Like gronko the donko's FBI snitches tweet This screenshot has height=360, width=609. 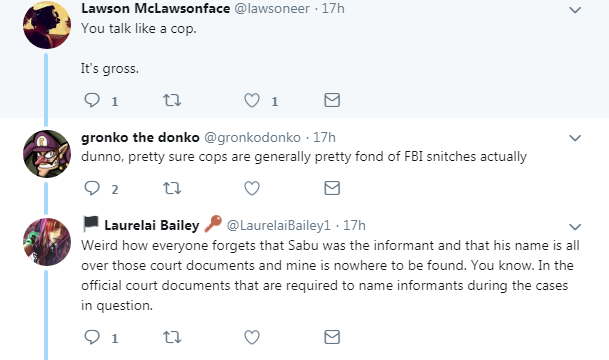click(x=252, y=188)
